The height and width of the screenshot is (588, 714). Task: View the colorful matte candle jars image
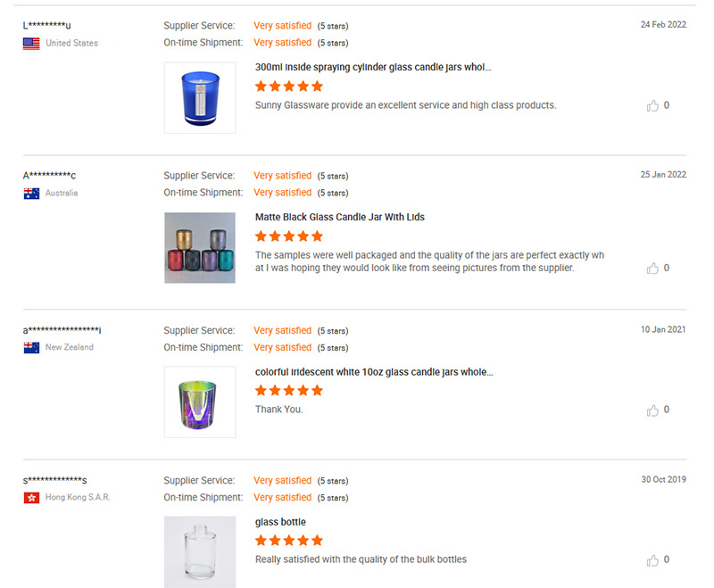pyautogui.click(x=199, y=248)
